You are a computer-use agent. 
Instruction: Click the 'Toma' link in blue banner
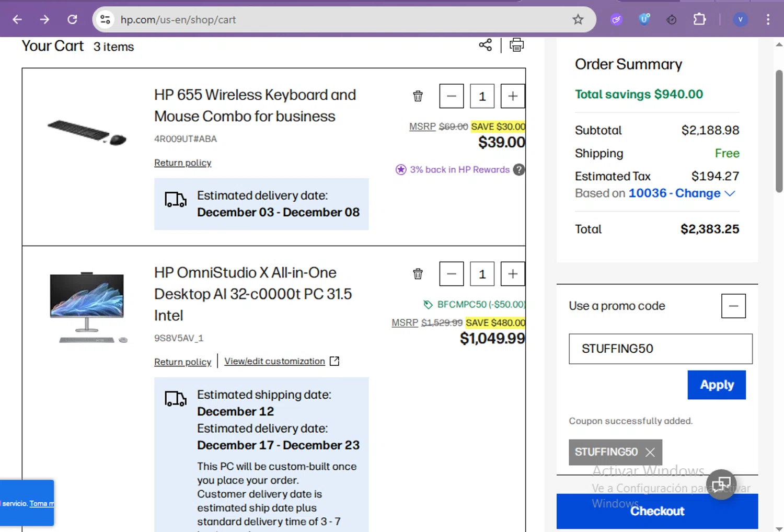coord(41,503)
